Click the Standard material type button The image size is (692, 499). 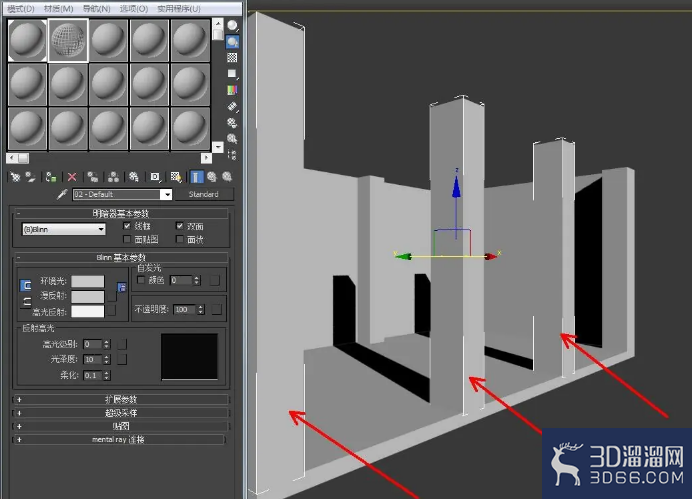click(204, 194)
